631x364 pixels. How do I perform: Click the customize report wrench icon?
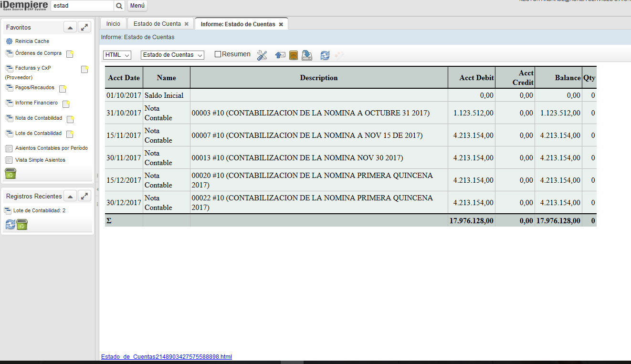[x=262, y=55]
